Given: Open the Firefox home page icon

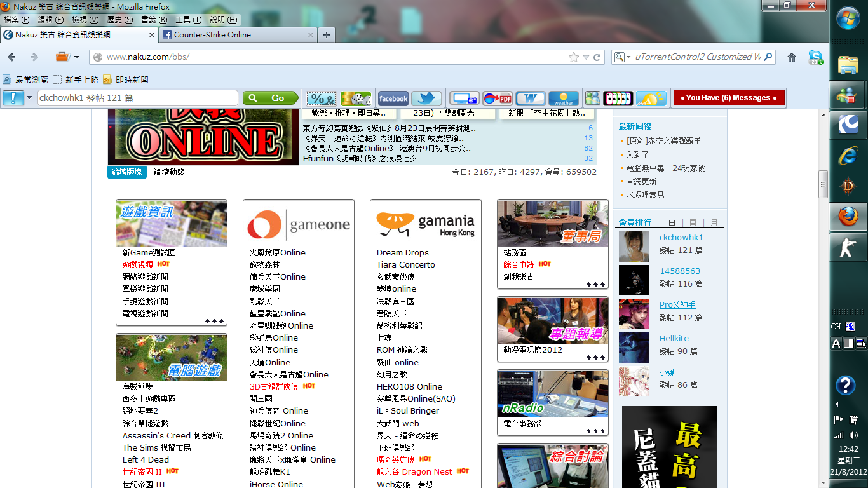Looking at the screenshot, I should click(x=792, y=57).
